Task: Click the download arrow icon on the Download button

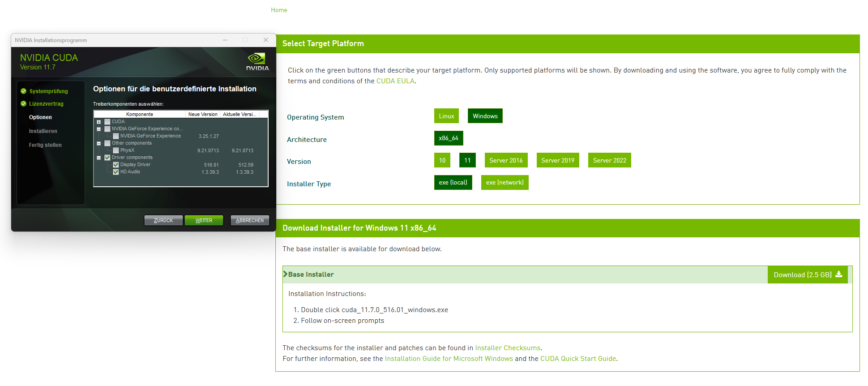Action: pyautogui.click(x=839, y=274)
